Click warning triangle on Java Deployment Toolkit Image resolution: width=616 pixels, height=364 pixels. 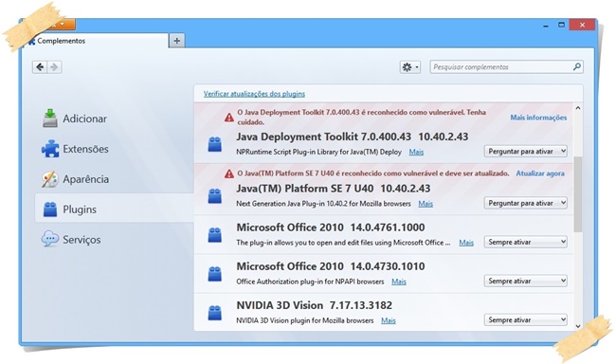click(229, 118)
